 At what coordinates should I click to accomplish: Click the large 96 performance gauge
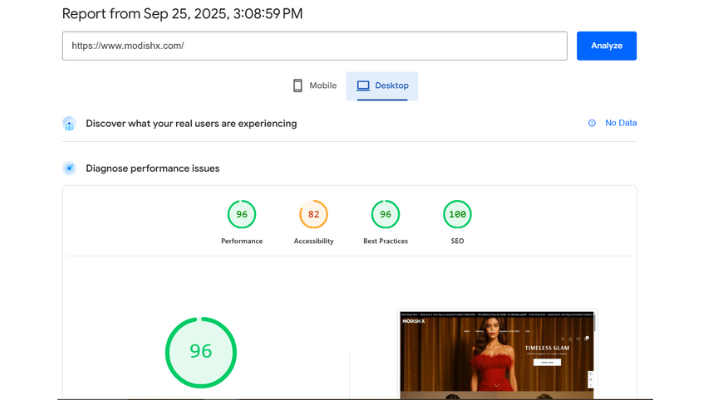[201, 351]
